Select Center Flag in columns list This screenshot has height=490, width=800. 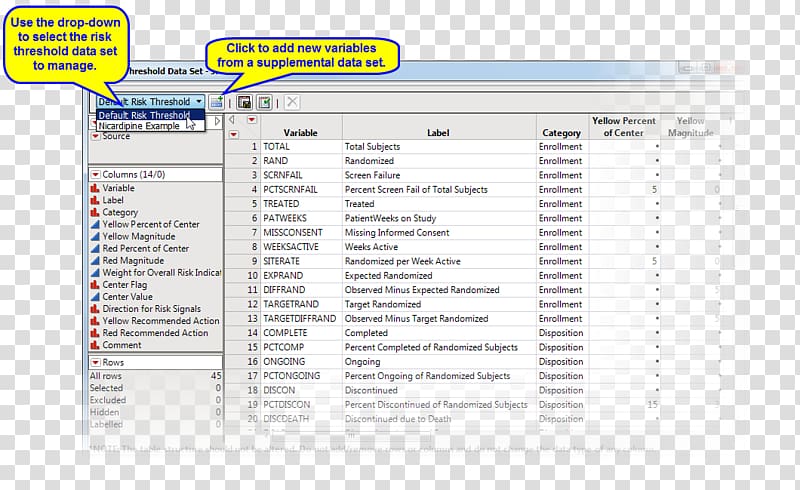click(x=124, y=285)
